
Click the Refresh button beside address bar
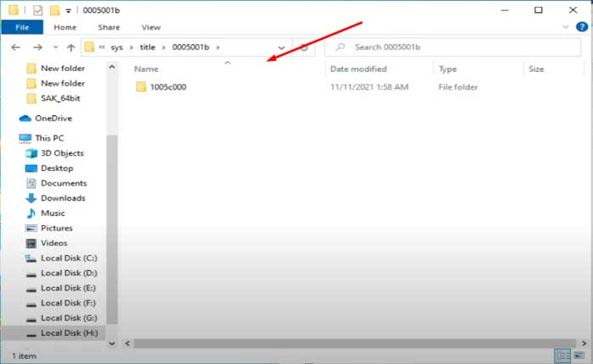click(303, 47)
